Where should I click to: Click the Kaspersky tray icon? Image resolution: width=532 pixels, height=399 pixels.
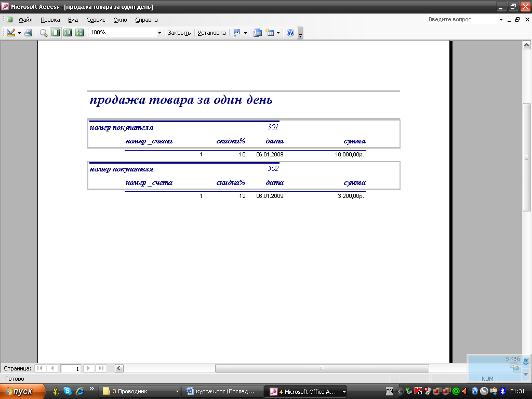coord(418,391)
